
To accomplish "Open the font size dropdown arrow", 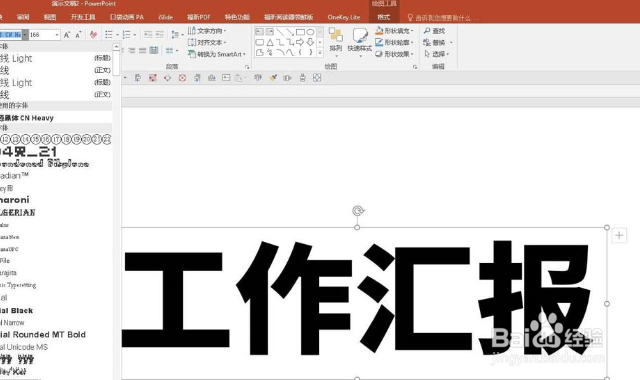I will 57,35.
